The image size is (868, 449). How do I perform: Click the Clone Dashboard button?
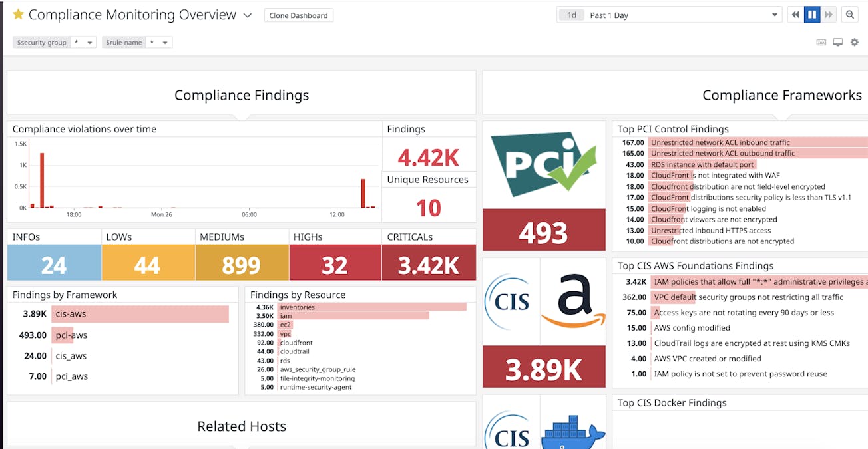point(298,15)
